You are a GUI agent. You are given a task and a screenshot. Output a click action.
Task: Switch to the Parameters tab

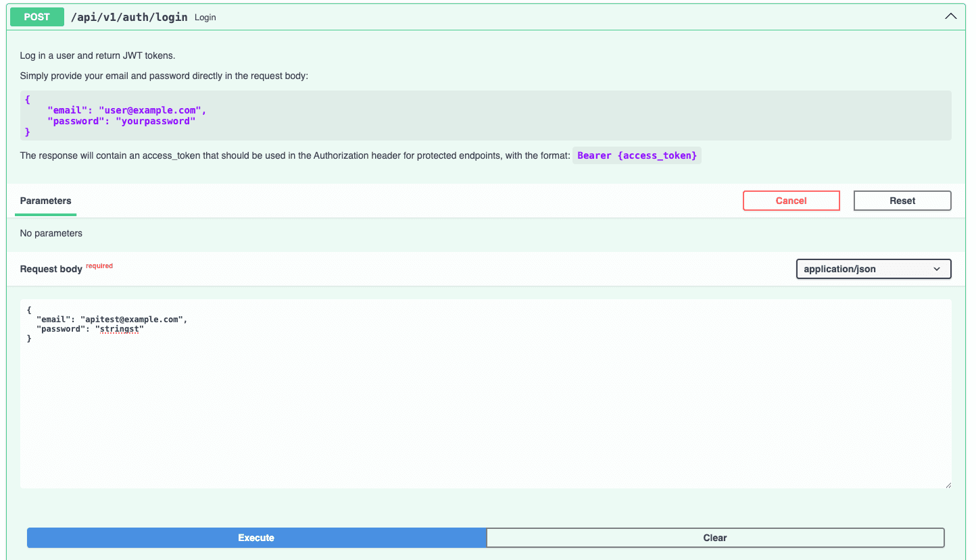45,201
